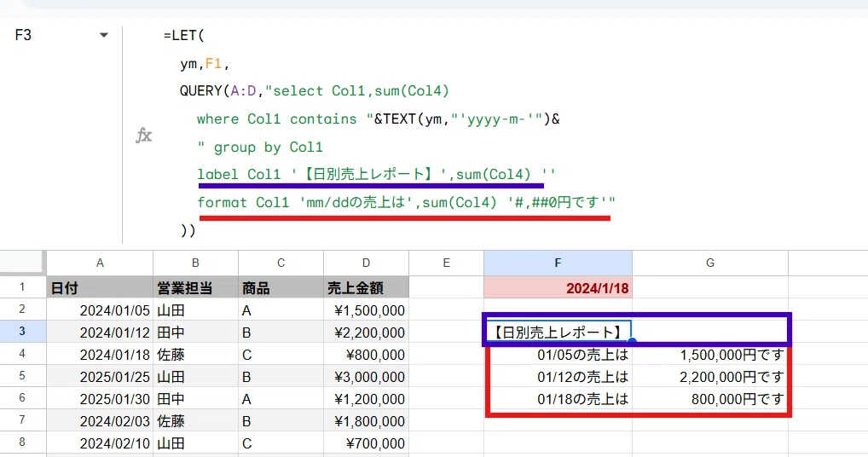Viewport: 868px width, 457px height.
Task: Select row 7 header
Action: [22, 420]
